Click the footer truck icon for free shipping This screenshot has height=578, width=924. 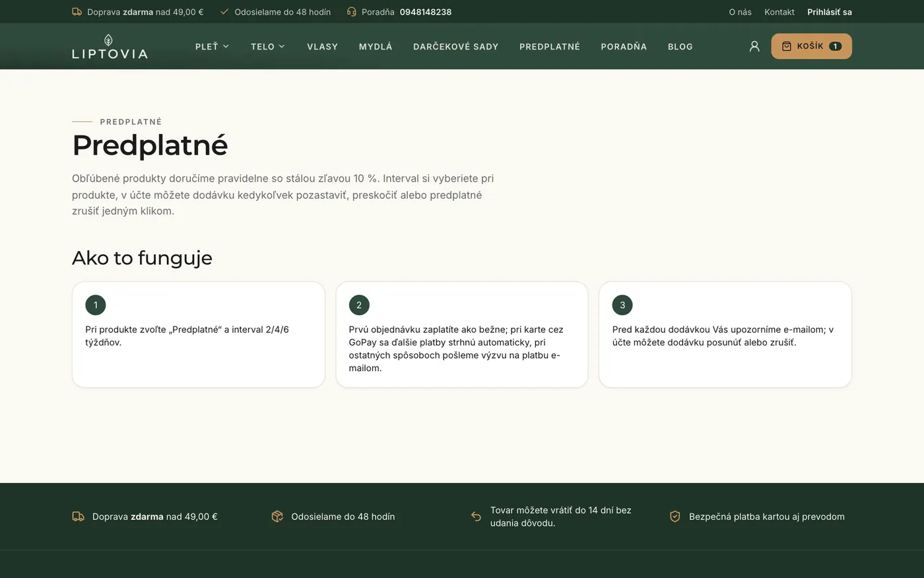(x=78, y=517)
